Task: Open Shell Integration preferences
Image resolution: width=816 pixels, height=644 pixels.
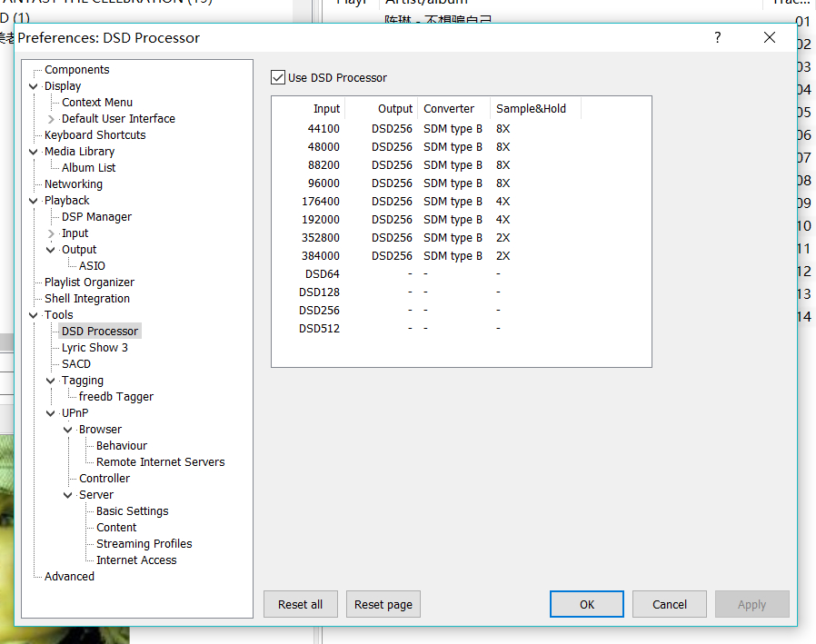Action: pos(87,299)
